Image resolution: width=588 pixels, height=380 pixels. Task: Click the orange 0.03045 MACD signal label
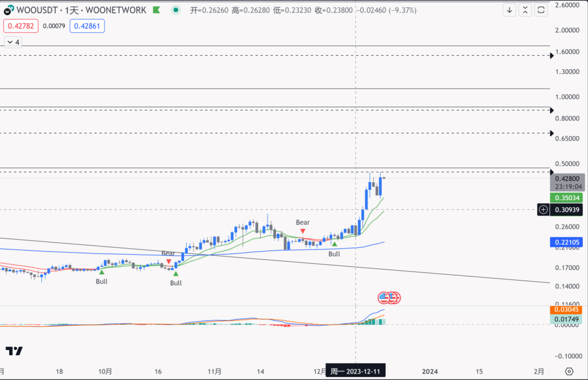[x=567, y=310]
